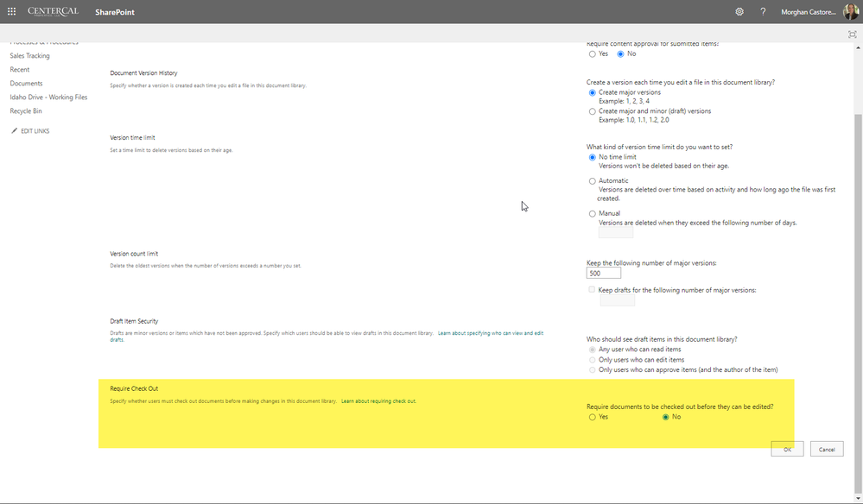Click the Cancel button
Viewport: 863px width, 504px height.
click(827, 449)
